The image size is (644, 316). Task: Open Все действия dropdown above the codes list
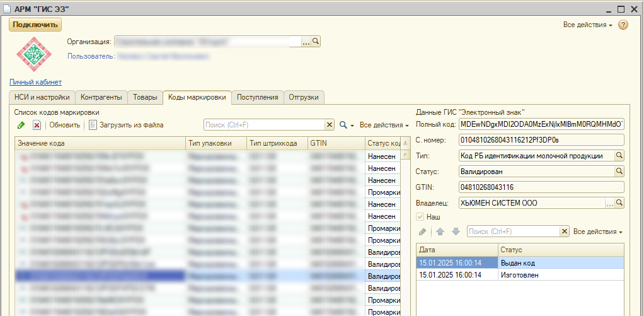click(384, 125)
